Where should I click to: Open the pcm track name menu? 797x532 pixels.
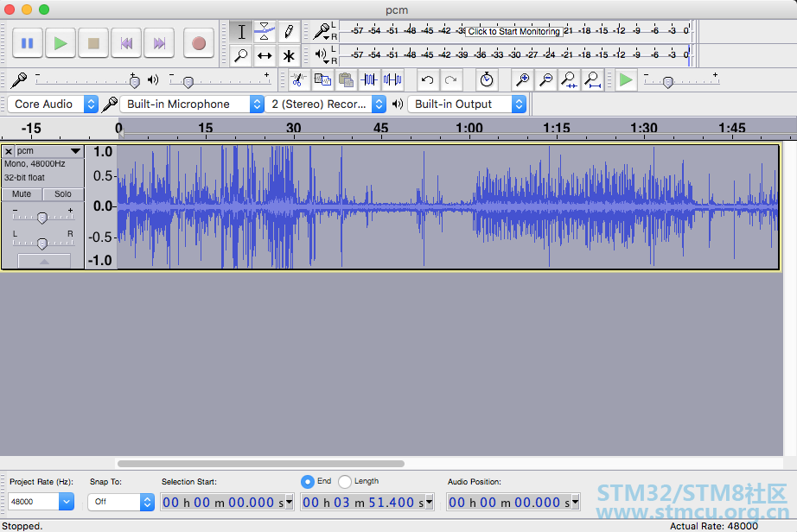coord(49,151)
